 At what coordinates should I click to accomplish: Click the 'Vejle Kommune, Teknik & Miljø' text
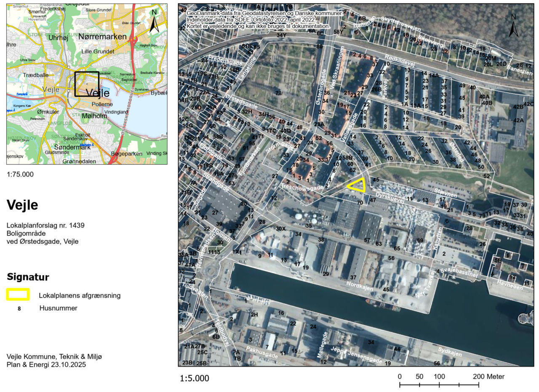tap(54, 357)
